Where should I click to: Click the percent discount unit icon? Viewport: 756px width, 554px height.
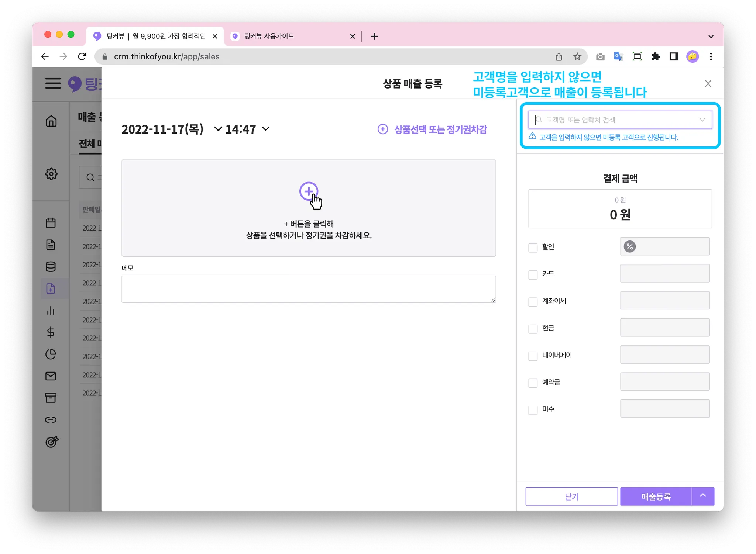[x=630, y=246]
